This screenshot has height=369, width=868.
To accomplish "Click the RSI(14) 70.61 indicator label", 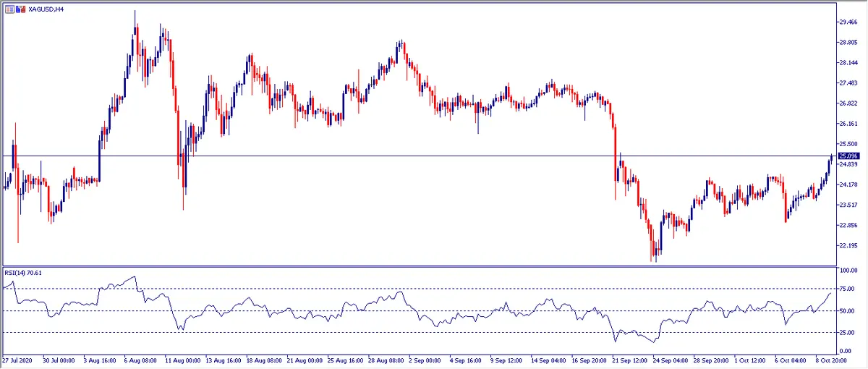I will [23, 273].
